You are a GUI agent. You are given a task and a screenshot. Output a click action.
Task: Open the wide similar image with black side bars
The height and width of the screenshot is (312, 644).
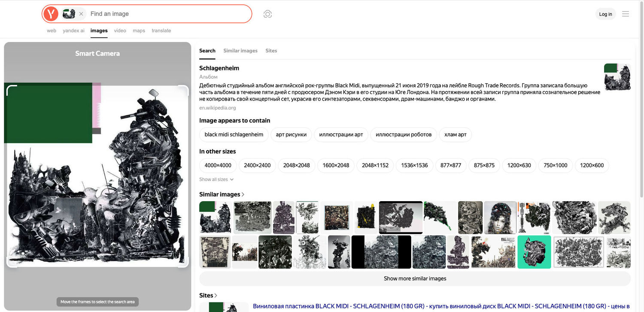click(381, 252)
